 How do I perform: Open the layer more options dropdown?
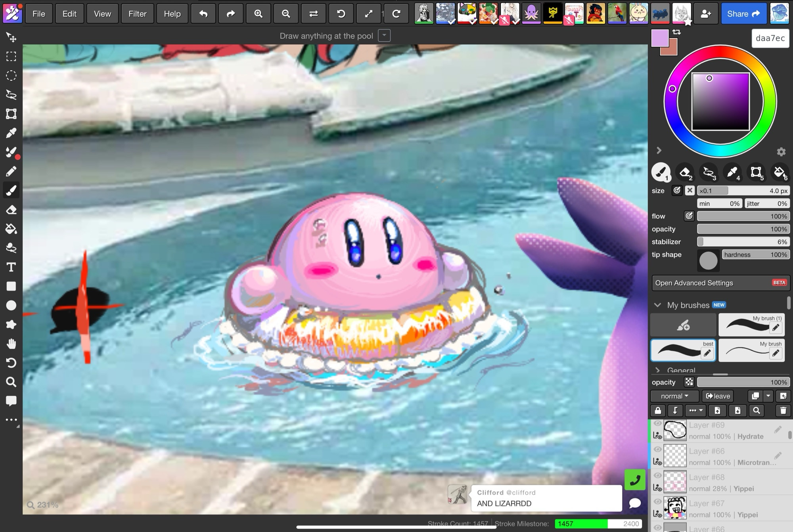tap(696, 411)
